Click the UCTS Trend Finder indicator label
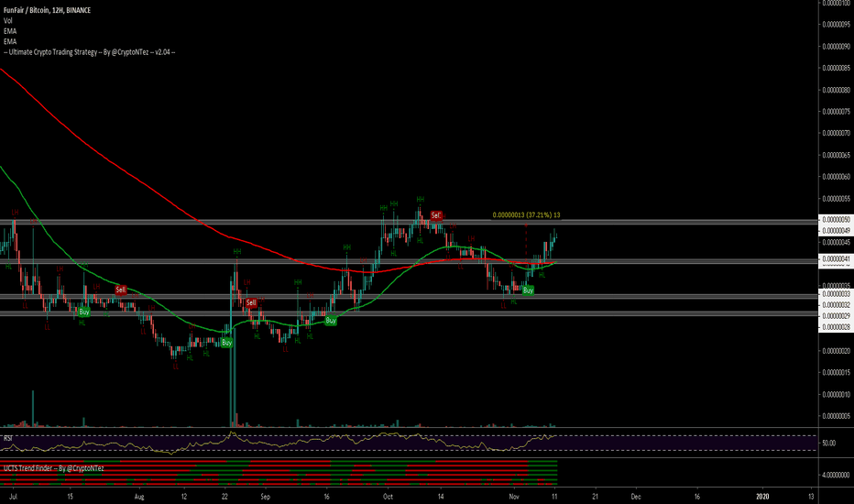The width and height of the screenshot is (854, 504). (x=53, y=468)
